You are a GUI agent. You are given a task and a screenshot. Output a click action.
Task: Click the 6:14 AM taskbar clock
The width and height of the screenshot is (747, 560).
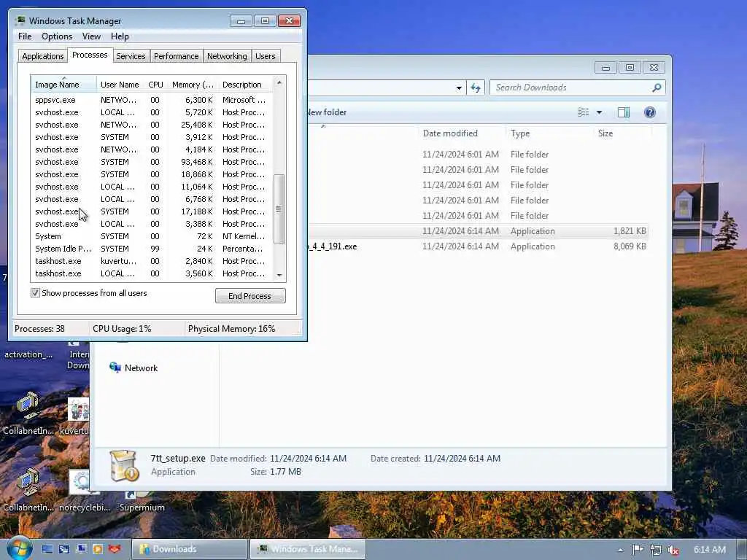[x=709, y=550]
